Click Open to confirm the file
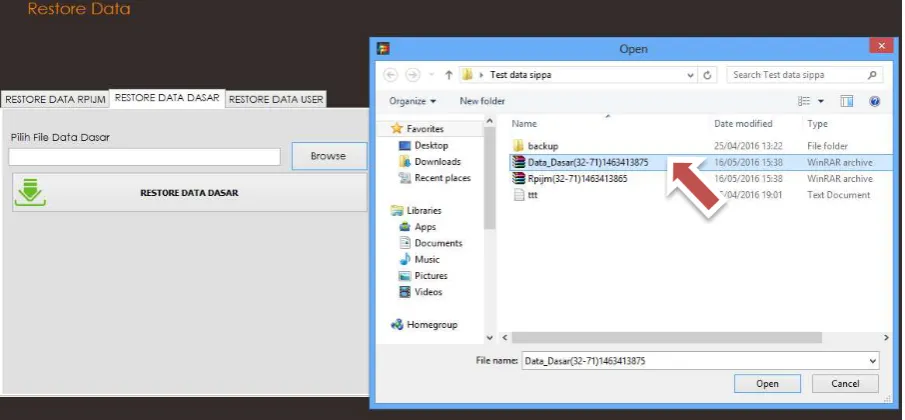905x420 pixels. click(x=767, y=384)
